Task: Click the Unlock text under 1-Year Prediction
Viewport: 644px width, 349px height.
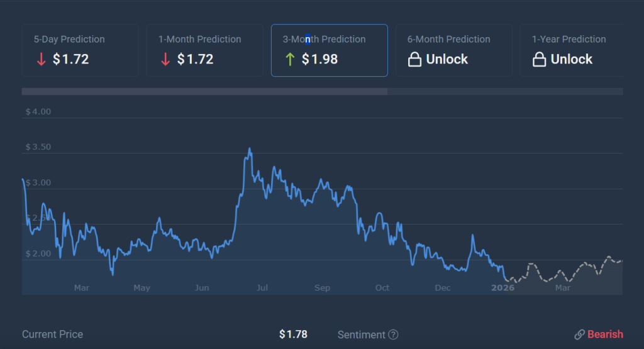Action: point(572,60)
